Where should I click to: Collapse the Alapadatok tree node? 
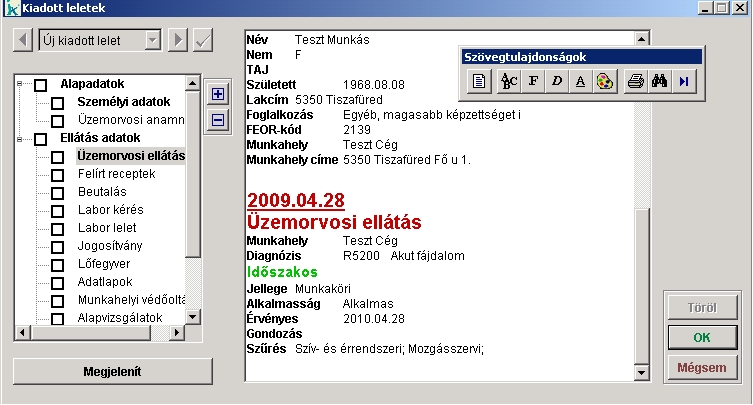click(21, 84)
